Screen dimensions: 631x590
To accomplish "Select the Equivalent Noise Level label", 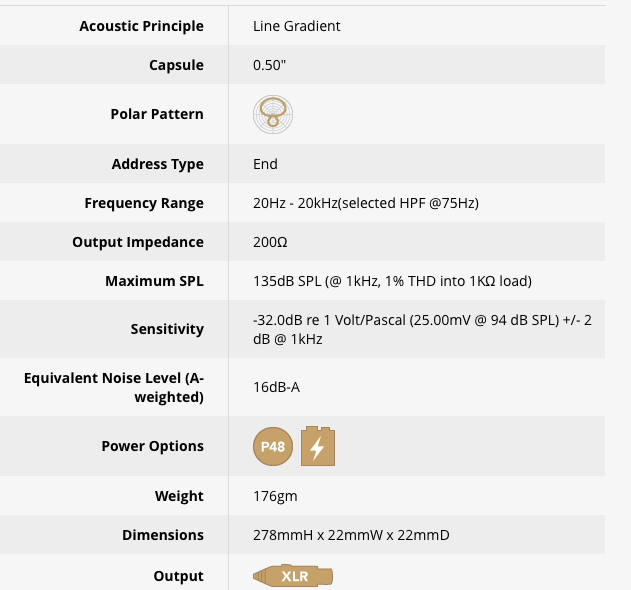I will pos(114,388).
